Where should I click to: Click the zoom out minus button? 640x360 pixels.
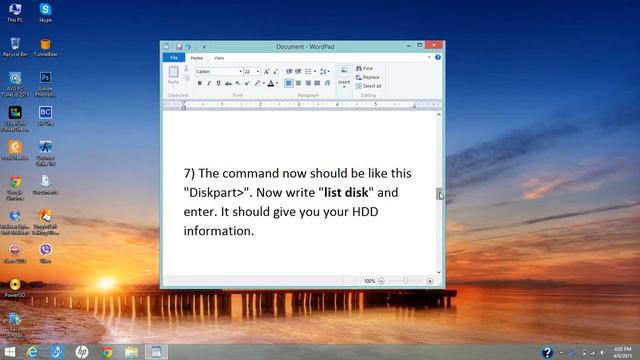coord(381,281)
